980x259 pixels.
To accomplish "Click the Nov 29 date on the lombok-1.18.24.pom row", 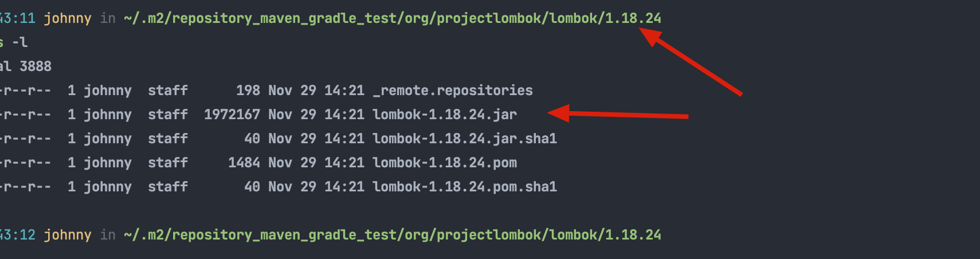I will coord(292,163).
